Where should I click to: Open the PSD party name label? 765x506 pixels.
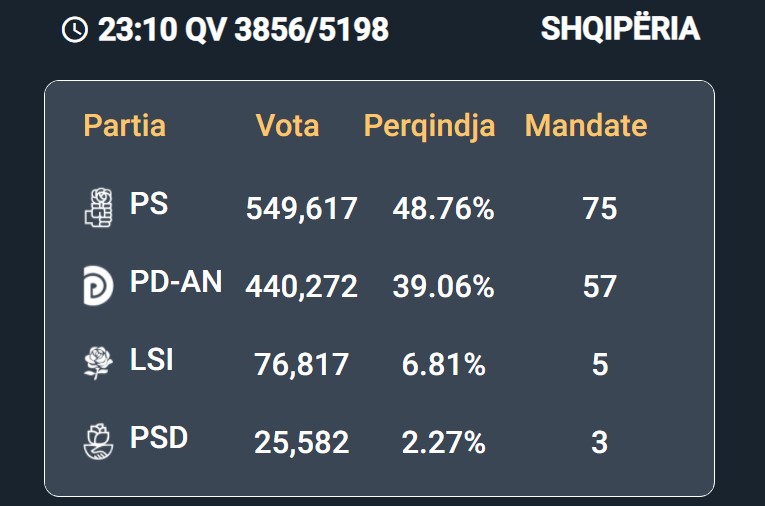click(x=159, y=437)
